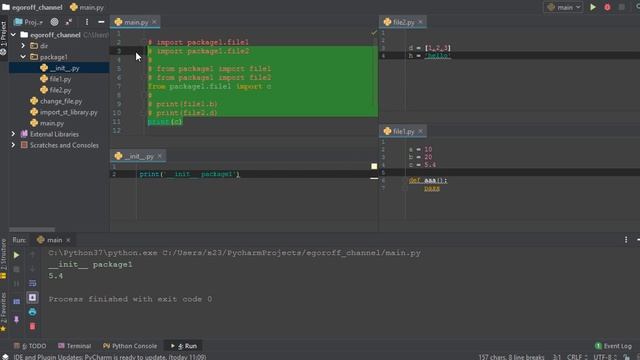
Task: Click the UTF-8 encoding selector
Action: click(x=604, y=357)
